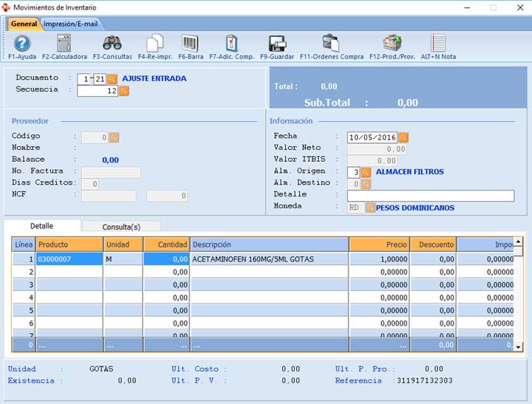
Task: Click the Detalle text input field
Action: (431, 196)
